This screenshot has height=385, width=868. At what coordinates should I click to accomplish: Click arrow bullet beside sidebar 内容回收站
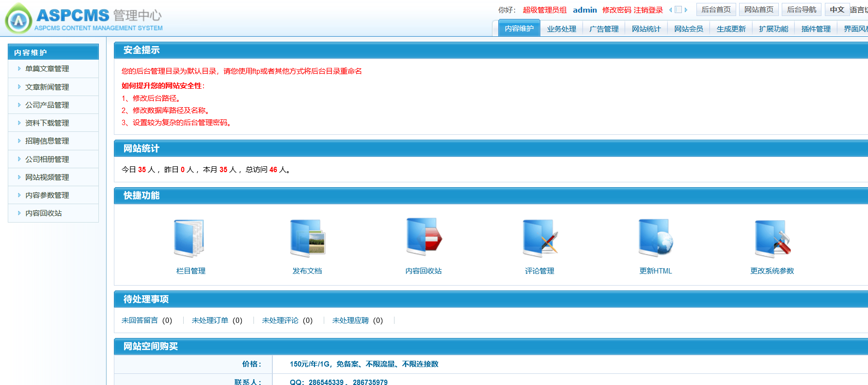(19, 213)
